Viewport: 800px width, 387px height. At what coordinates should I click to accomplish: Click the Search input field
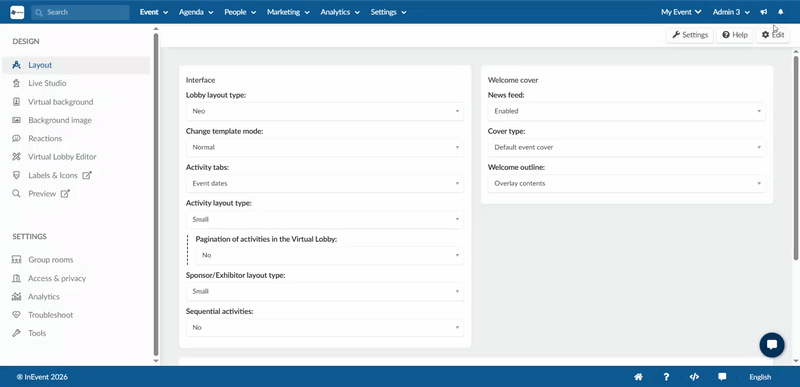point(80,12)
